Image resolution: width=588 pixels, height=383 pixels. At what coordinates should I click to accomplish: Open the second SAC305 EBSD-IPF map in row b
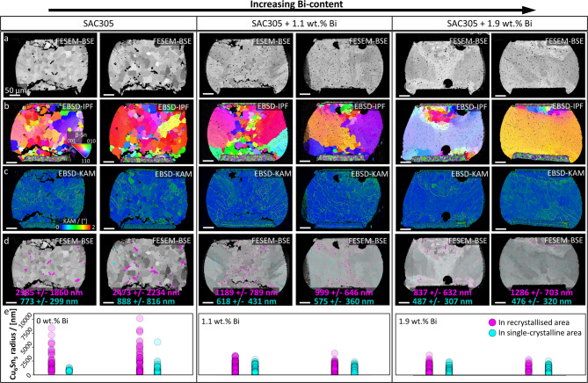[x=147, y=131]
